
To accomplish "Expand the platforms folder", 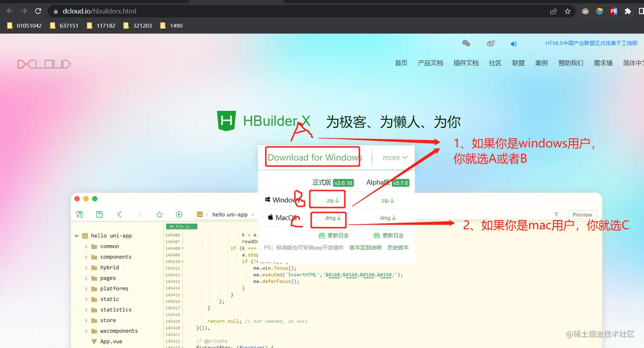I will pyautogui.click(x=86, y=288).
